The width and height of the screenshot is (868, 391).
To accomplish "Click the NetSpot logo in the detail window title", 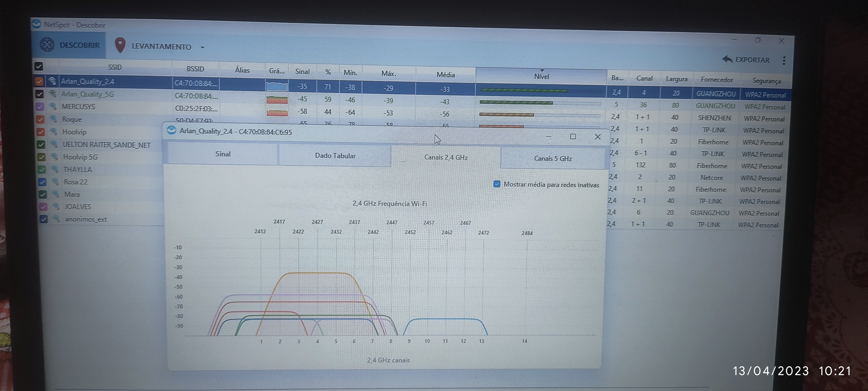I will [171, 130].
